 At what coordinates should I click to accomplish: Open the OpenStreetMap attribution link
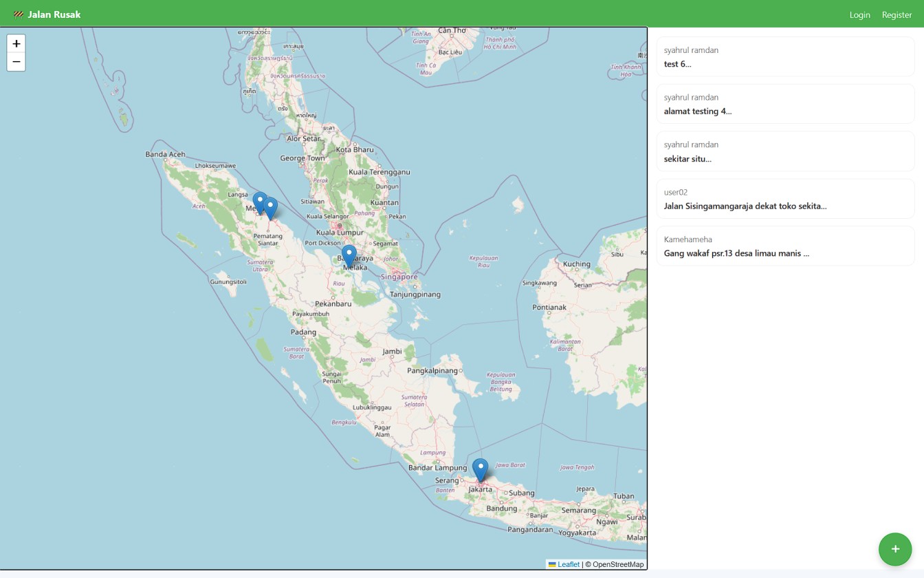618,564
